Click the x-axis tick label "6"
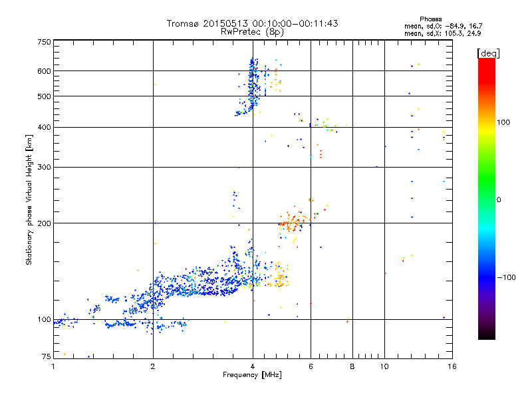 click(311, 366)
